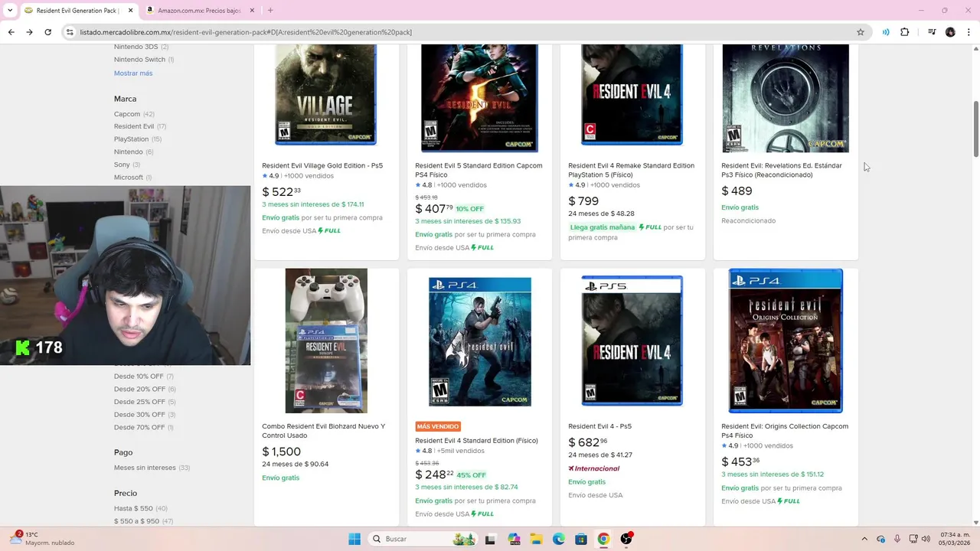Screen dimensions: 980x551
Task: Open Resident Evil: Revelations Ps3 listing title
Action: point(782,170)
